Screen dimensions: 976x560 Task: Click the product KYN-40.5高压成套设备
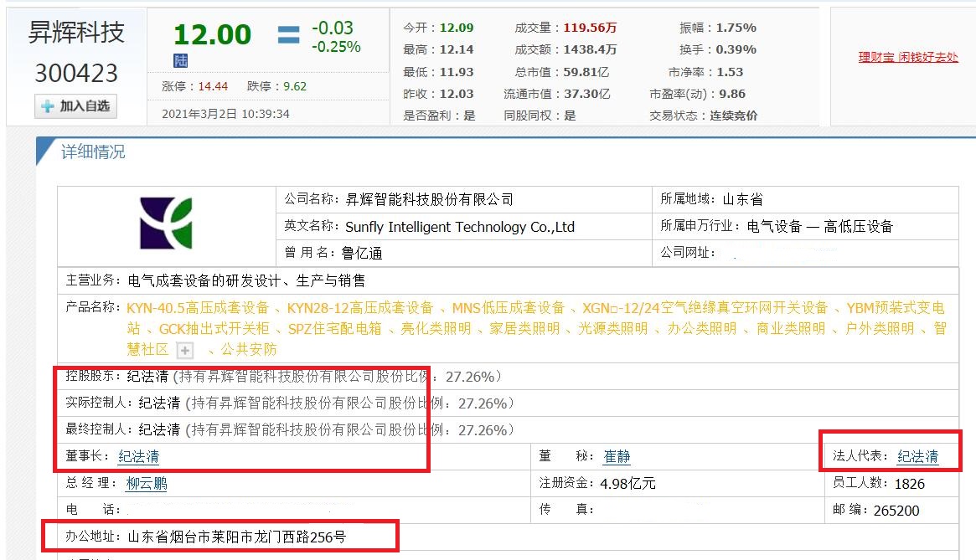[x=198, y=308]
